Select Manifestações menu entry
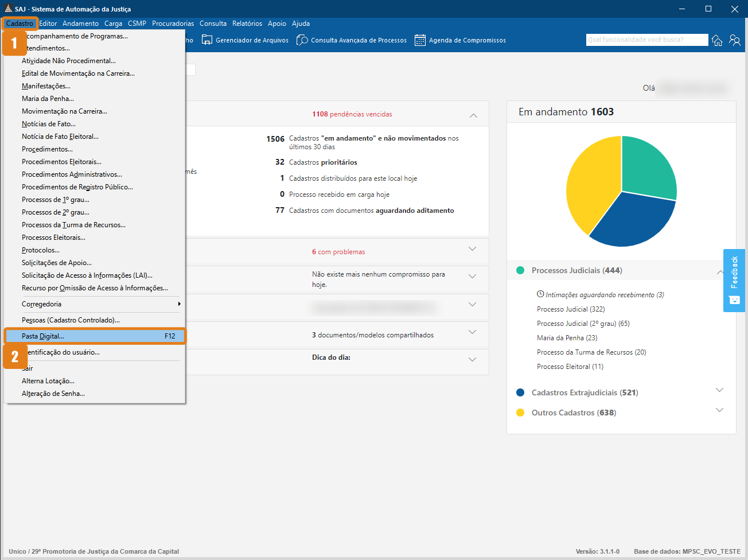Image resolution: width=748 pixels, height=560 pixels. [95, 86]
